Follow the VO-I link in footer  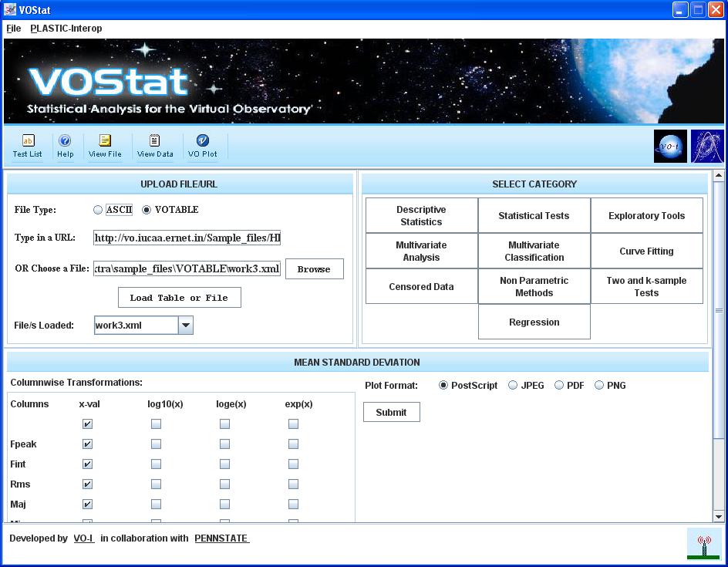(83, 538)
